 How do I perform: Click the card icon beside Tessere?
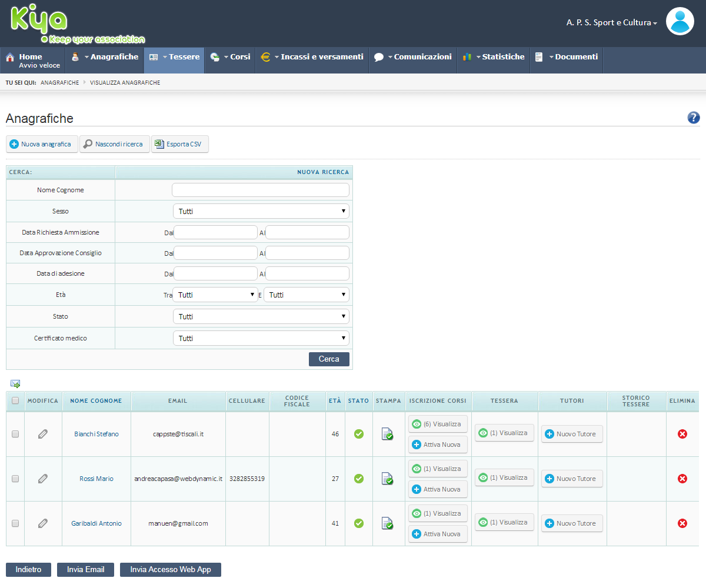pos(154,58)
